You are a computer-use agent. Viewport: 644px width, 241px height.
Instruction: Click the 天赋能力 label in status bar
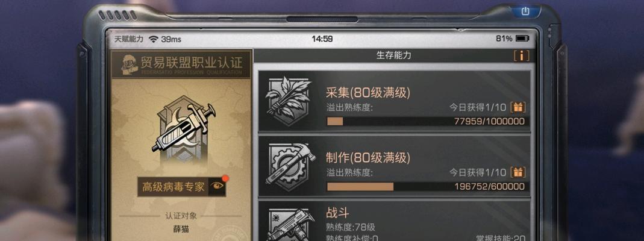(x=129, y=39)
